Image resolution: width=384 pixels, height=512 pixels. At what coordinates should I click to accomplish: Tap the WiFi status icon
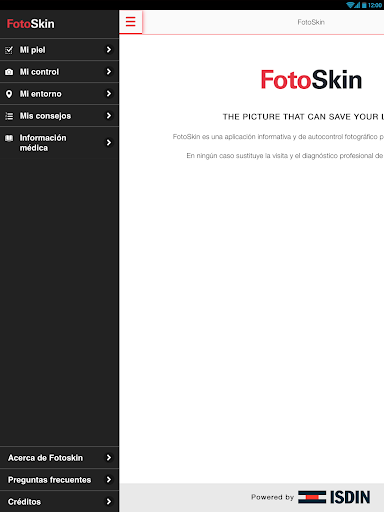pyautogui.click(x=350, y=5)
